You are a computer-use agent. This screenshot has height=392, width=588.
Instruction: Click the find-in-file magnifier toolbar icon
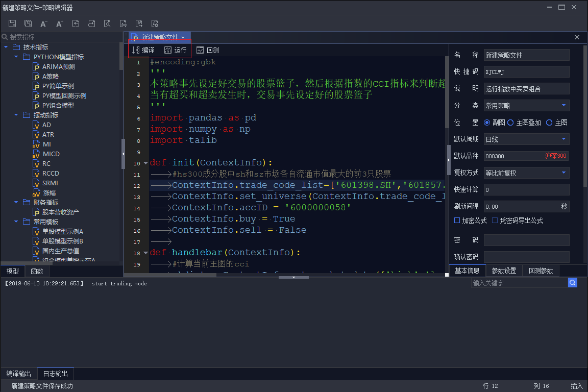tap(107, 23)
